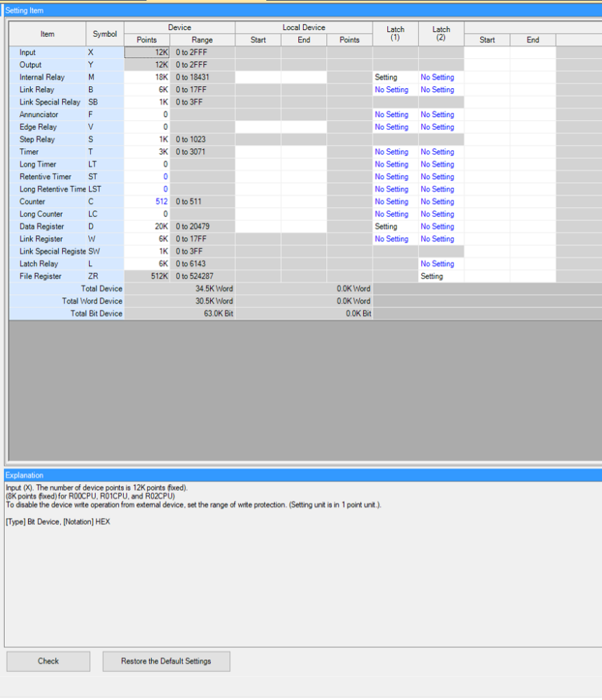Select Internal Relay Points cell showing 18K
The width and height of the screenshot is (602, 700).
tap(147, 77)
